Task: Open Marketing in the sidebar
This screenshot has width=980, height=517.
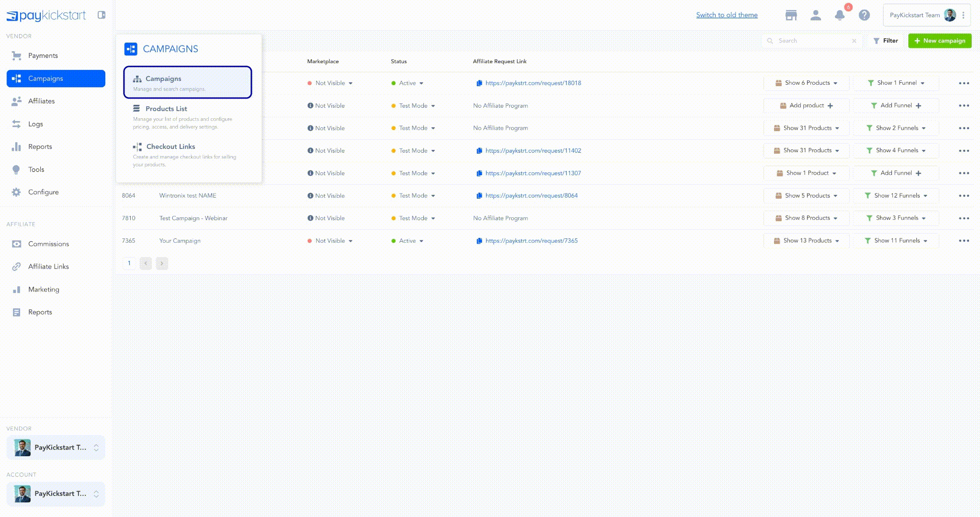Action: click(56, 290)
